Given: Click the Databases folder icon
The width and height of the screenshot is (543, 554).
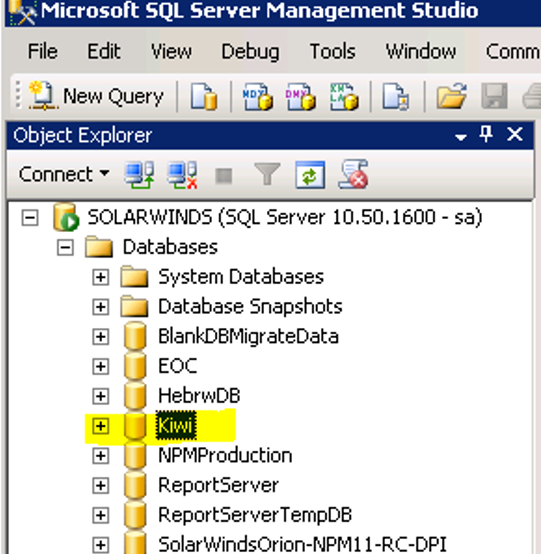Looking at the screenshot, I should point(99,247).
